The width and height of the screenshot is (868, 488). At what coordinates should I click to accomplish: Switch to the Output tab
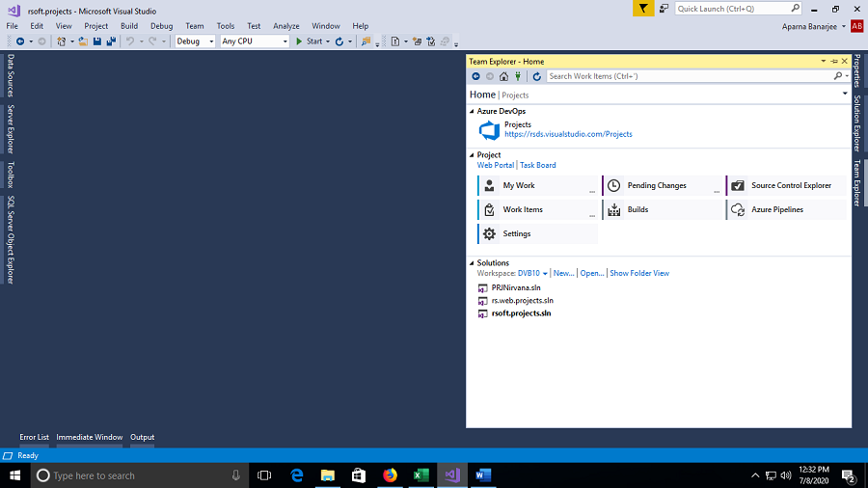(x=143, y=437)
